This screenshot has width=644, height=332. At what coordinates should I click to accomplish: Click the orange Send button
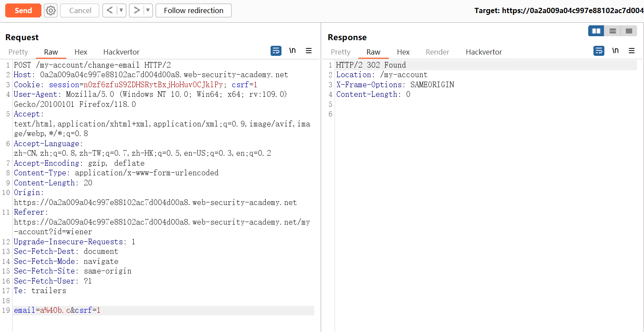point(23,10)
